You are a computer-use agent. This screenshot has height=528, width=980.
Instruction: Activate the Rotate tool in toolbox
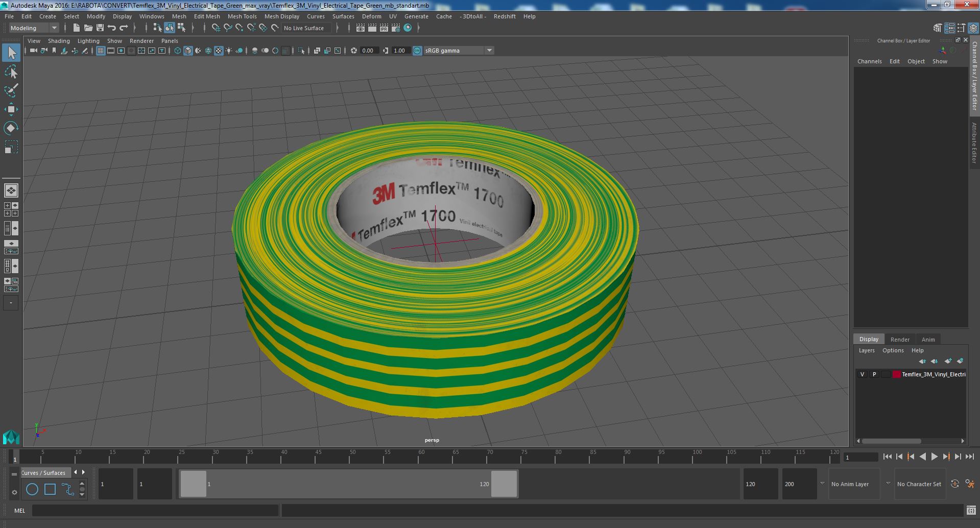11,128
